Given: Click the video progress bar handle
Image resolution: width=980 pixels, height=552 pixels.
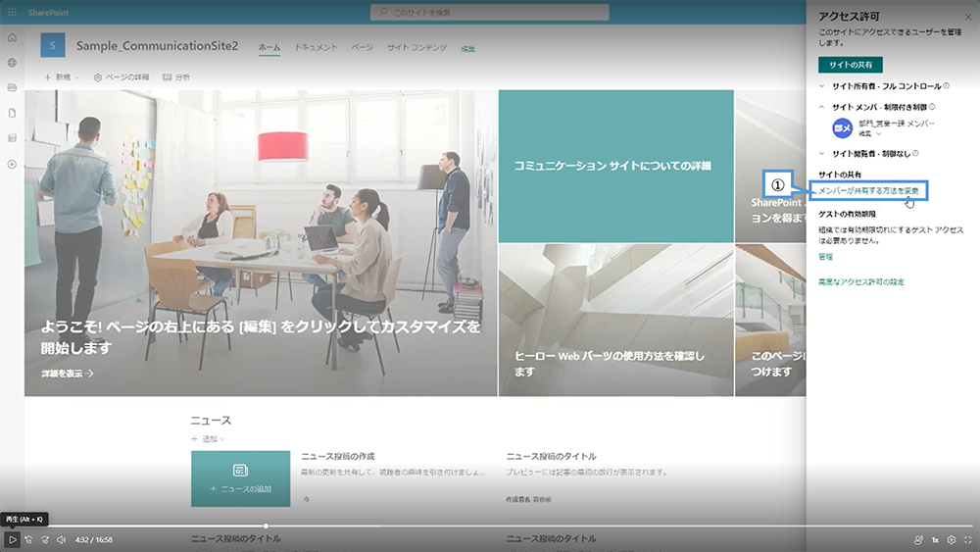Looking at the screenshot, I should tap(266, 526).
